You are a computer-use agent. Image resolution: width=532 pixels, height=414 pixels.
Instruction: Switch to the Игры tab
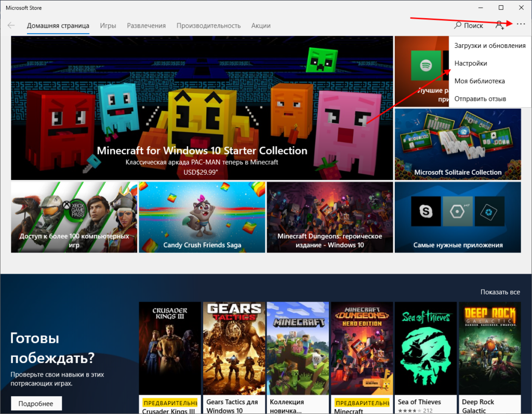coord(108,25)
